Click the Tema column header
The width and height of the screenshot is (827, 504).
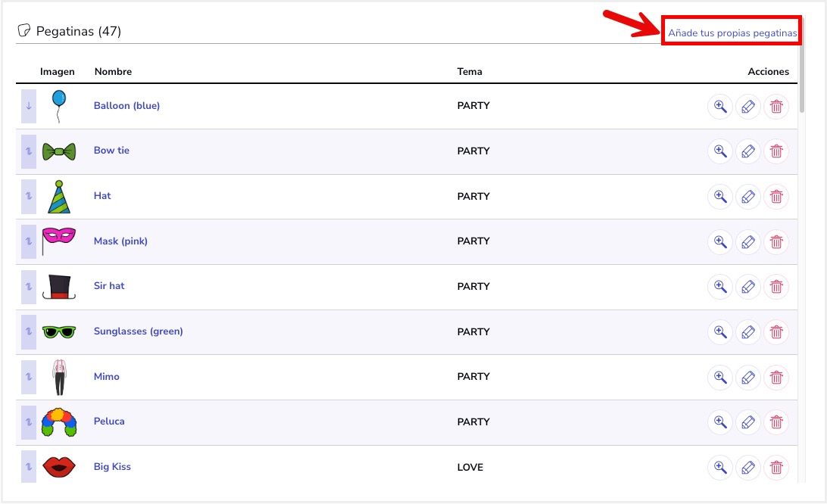(x=470, y=72)
